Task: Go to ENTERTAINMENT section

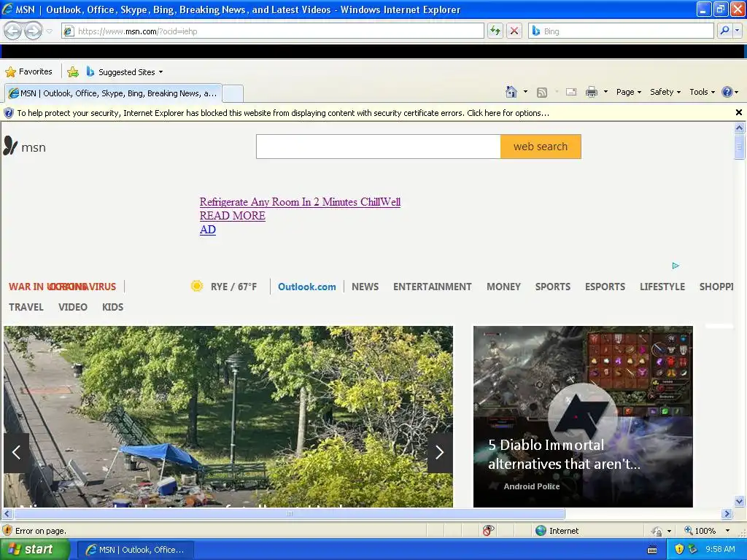Action: [432, 287]
